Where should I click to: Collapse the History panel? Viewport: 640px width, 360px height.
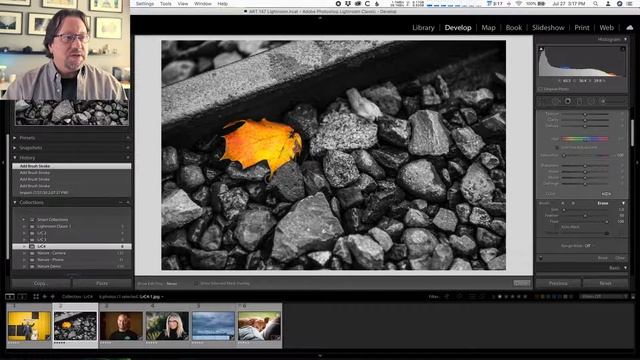(15, 158)
